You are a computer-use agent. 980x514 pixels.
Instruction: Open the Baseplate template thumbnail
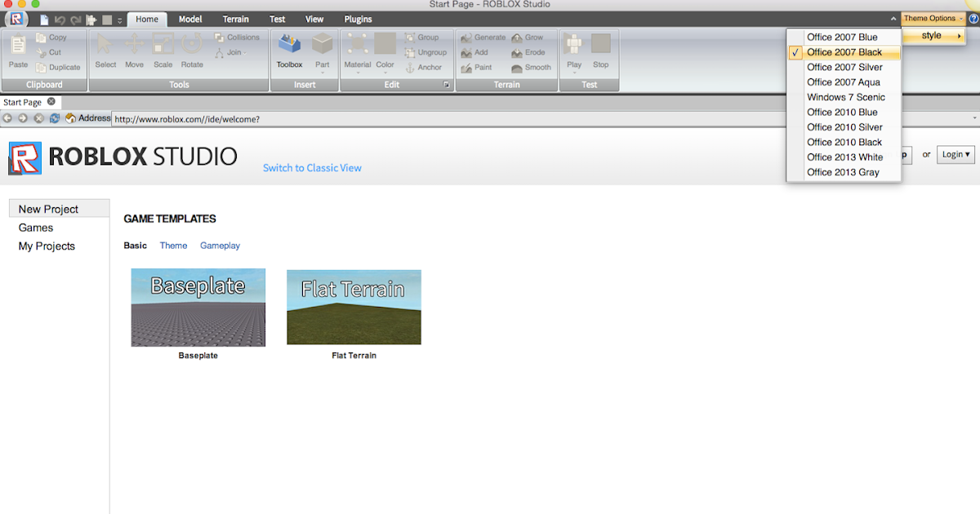point(198,307)
